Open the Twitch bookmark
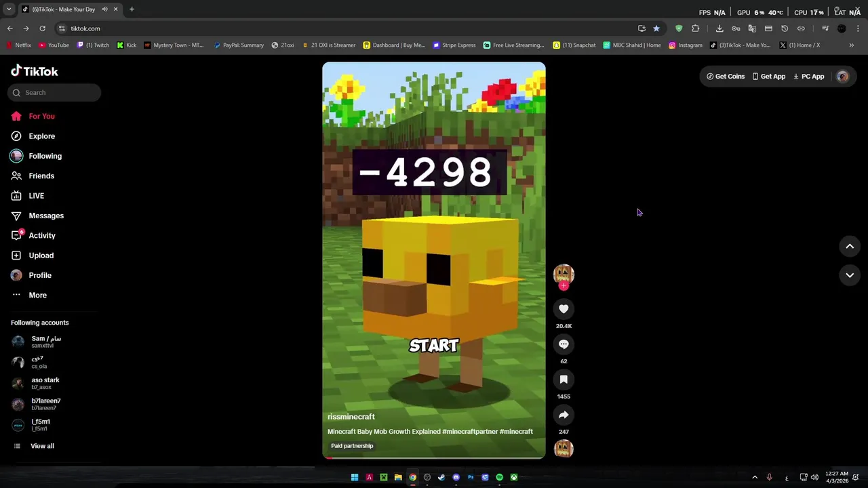The width and height of the screenshot is (868, 488). (x=93, y=45)
